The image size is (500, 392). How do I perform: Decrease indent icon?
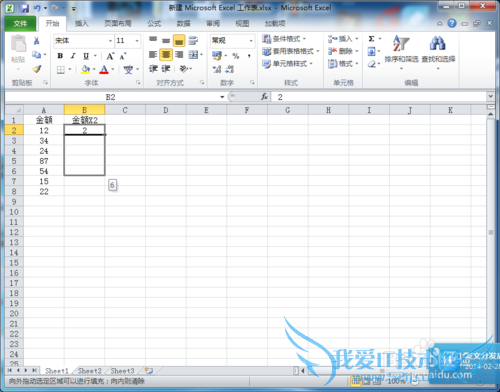(x=153, y=69)
